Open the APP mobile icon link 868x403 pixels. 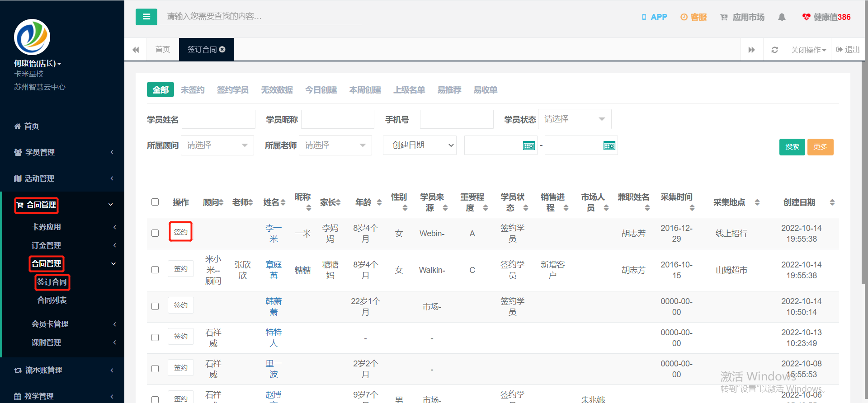[654, 17]
